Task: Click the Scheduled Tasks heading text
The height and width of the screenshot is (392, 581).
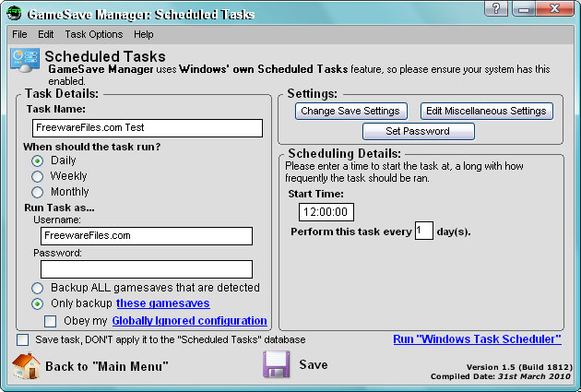Action: click(x=105, y=56)
